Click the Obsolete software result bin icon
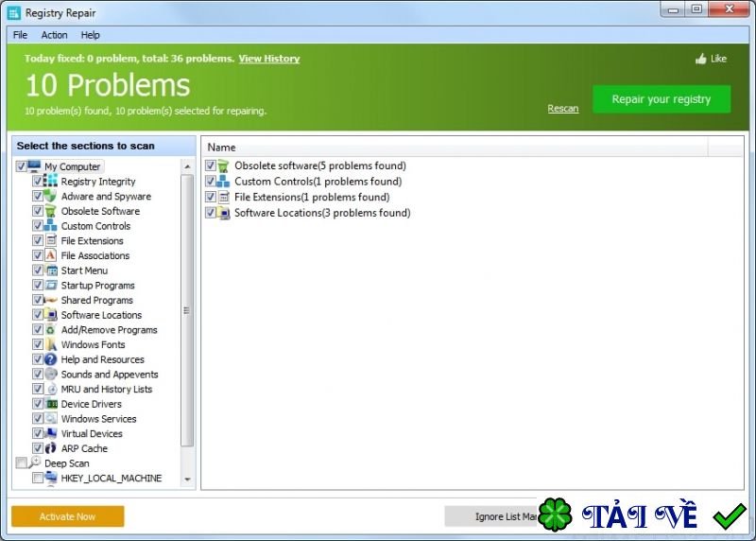 [x=223, y=166]
